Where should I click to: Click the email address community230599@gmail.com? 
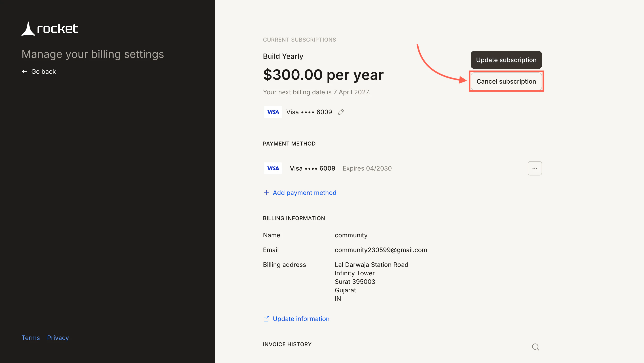pyautogui.click(x=381, y=250)
